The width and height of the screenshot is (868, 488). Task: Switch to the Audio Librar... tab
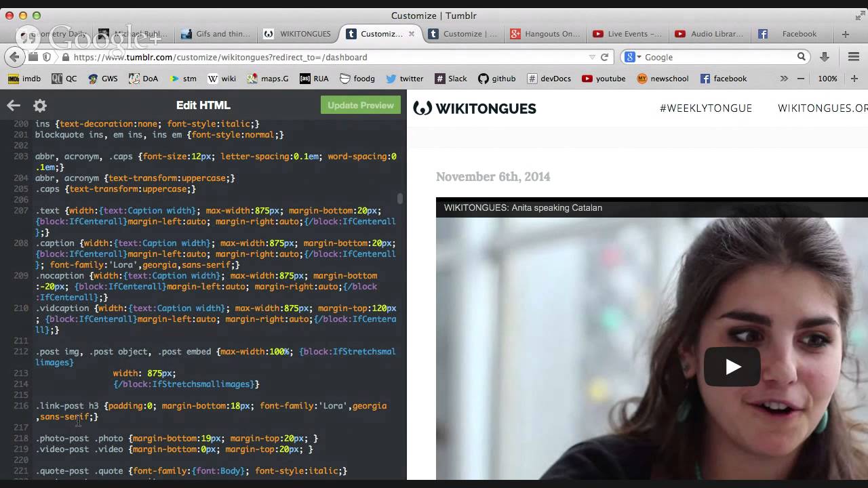[x=710, y=34]
